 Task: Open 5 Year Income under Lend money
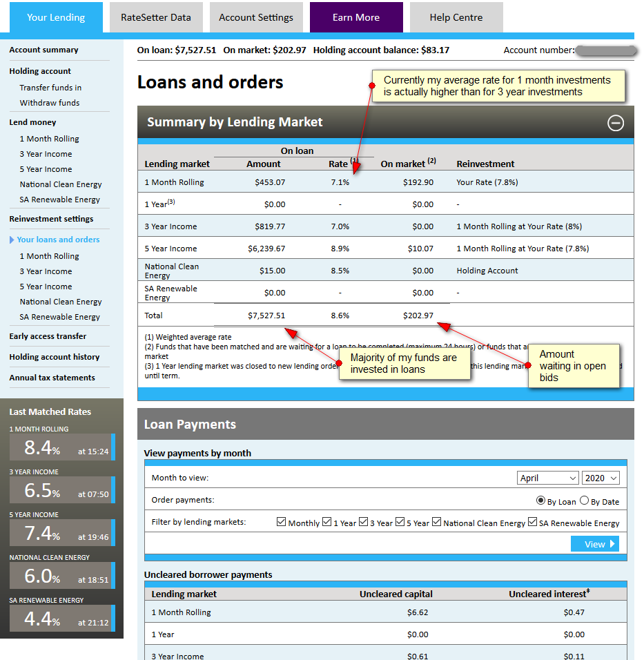coord(46,169)
